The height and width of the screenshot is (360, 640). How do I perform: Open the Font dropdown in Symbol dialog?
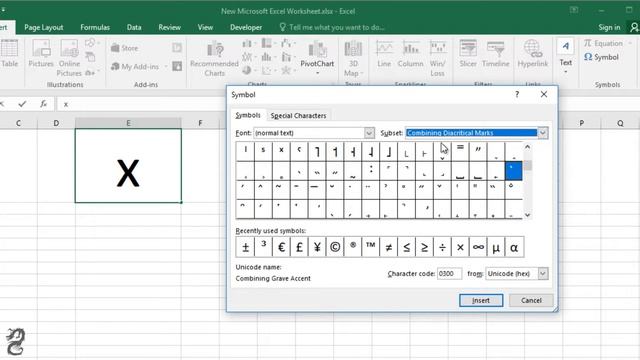369,133
